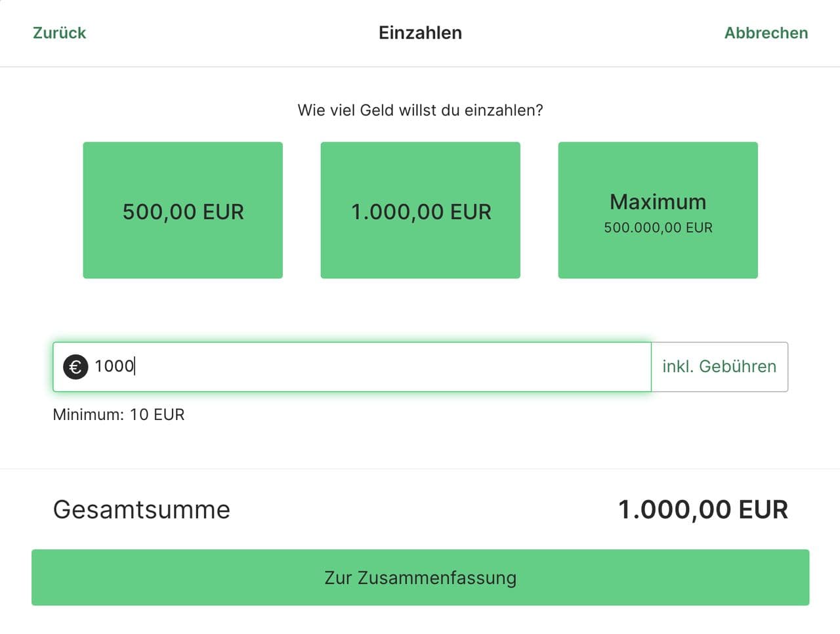Click the Minimum: 10 EUR hint
840x634 pixels.
tap(119, 415)
